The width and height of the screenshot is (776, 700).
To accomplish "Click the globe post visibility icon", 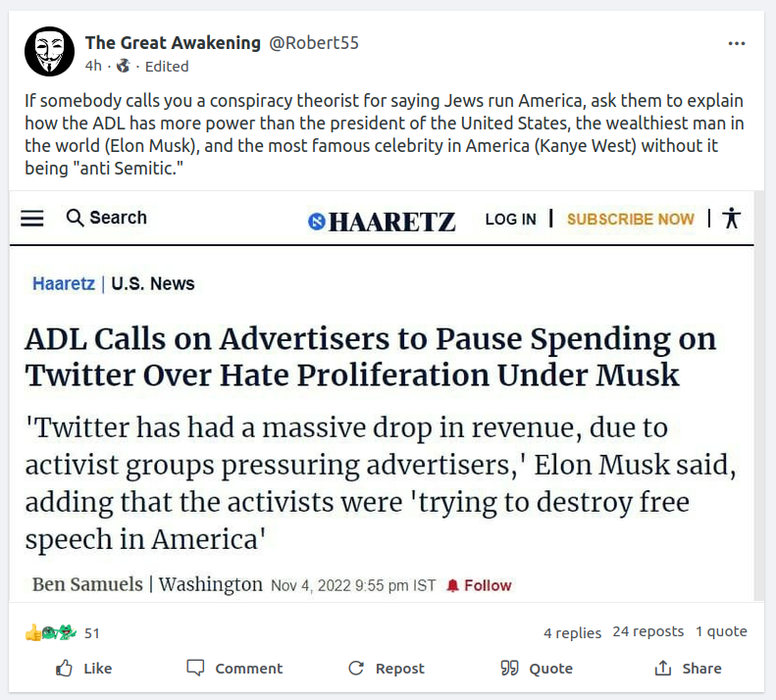I will [x=123, y=67].
